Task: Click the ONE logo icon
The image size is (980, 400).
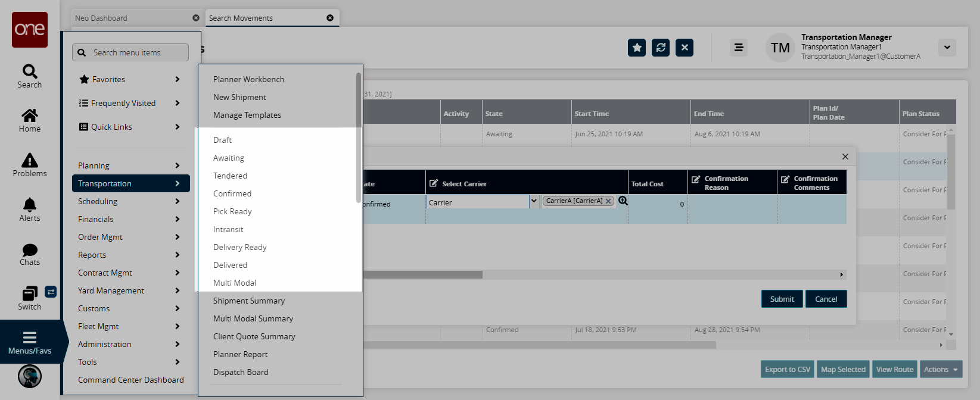Action: [30, 30]
